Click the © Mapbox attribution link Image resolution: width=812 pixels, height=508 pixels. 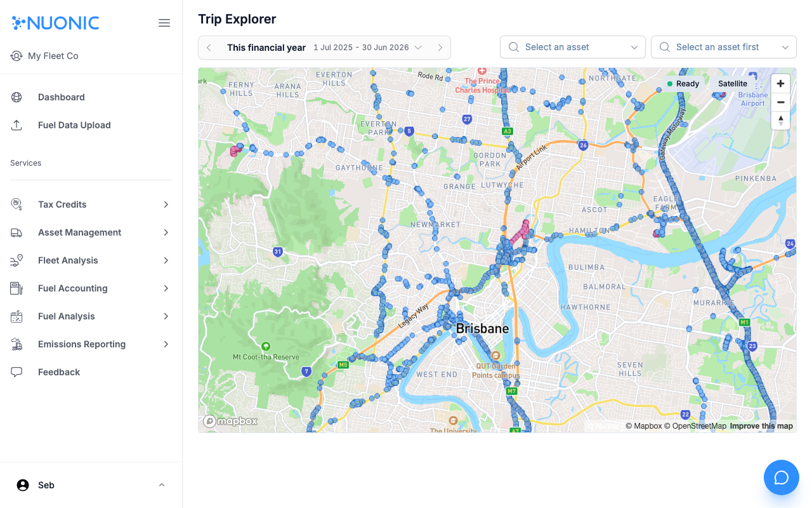644,426
